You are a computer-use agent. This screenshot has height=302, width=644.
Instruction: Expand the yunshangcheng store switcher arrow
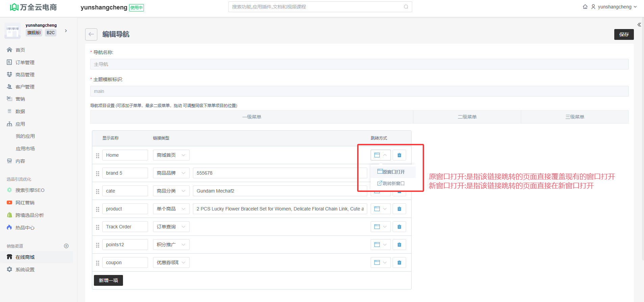pyautogui.click(x=66, y=31)
